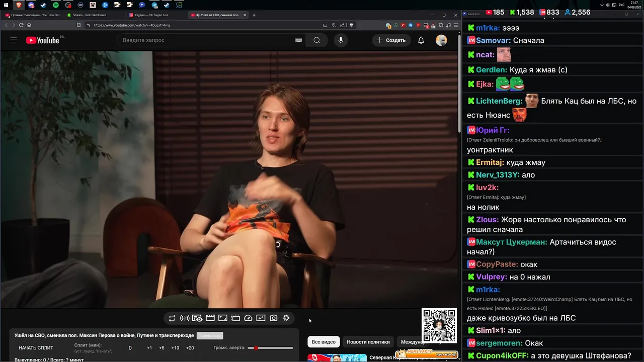Click the zoom magnifier icon in address bar
Screen dimensions: 644x362
point(334,25)
